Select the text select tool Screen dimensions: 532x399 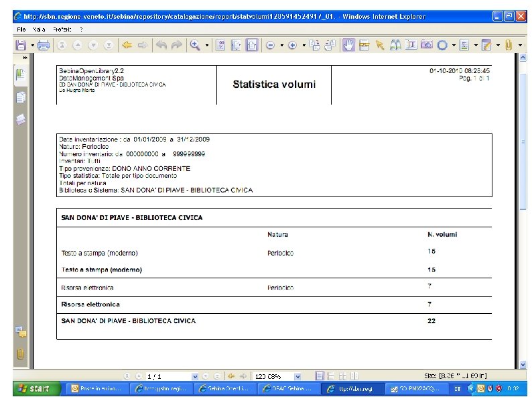(x=411, y=45)
